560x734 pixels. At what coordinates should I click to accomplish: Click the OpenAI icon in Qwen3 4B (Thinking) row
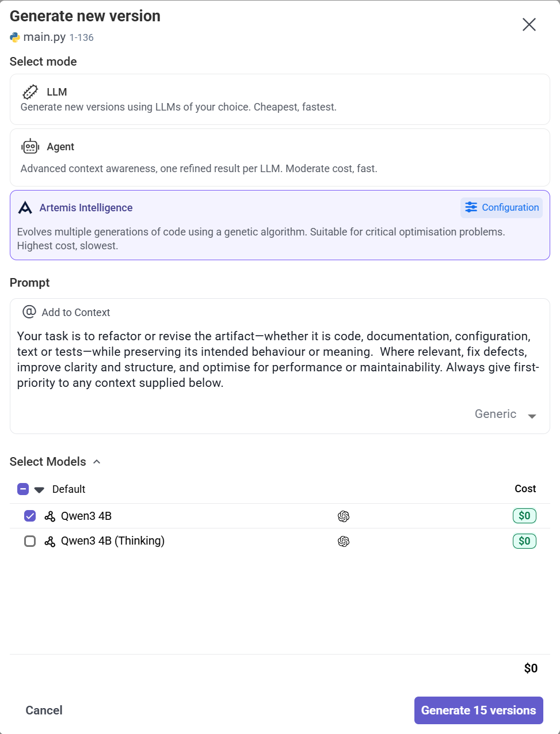(x=344, y=541)
